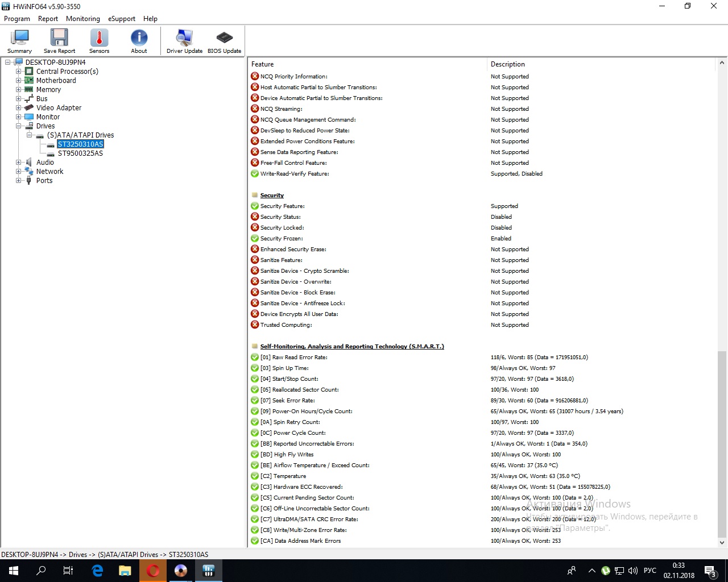Click the Bus tree icon
The image size is (728, 582).
[29, 99]
